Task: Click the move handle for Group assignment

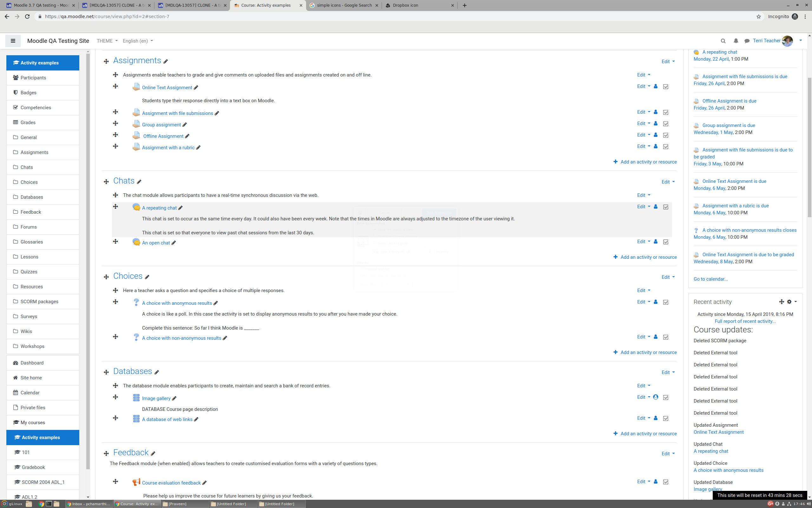Action: pyautogui.click(x=115, y=123)
